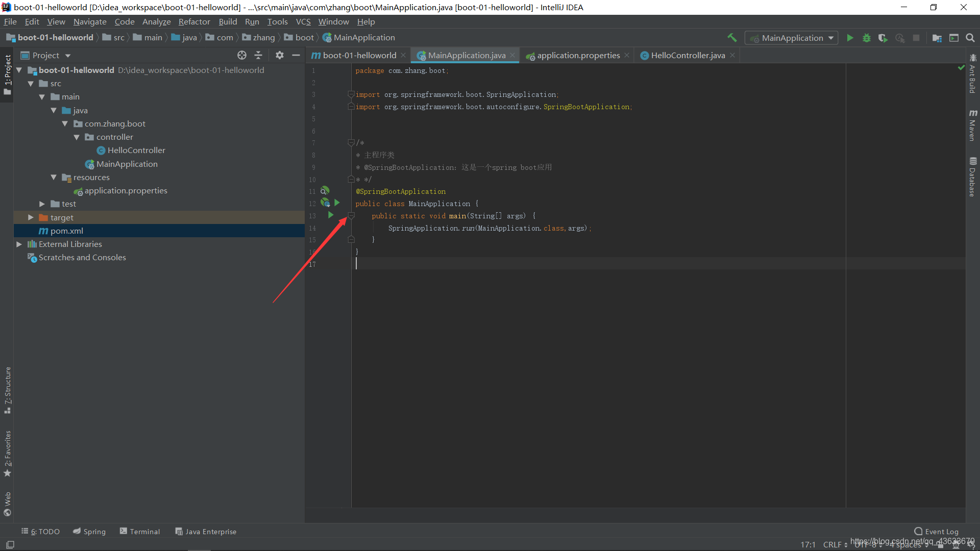This screenshot has width=980, height=551.
Task: Open the Spring tool window
Action: tap(89, 531)
